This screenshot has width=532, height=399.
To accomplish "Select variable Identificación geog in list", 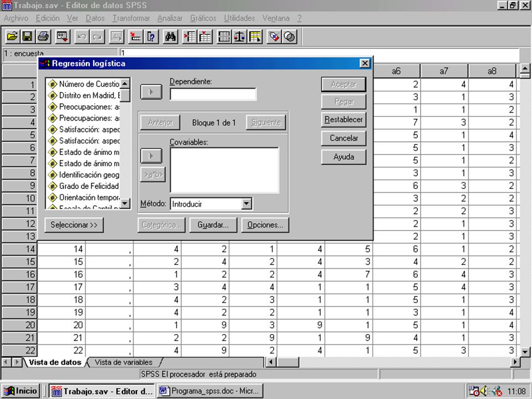I will click(x=84, y=175).
